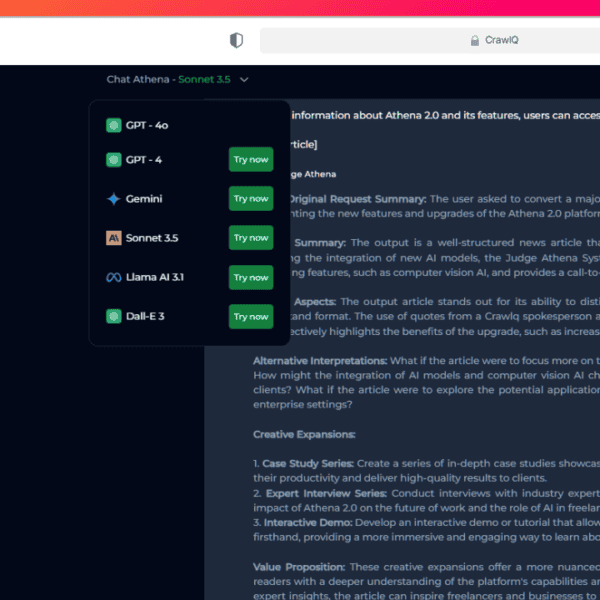Select Sonnet 3.5 in the dropdown list
This screenshot has width=600, height=600.
(152, 238)
